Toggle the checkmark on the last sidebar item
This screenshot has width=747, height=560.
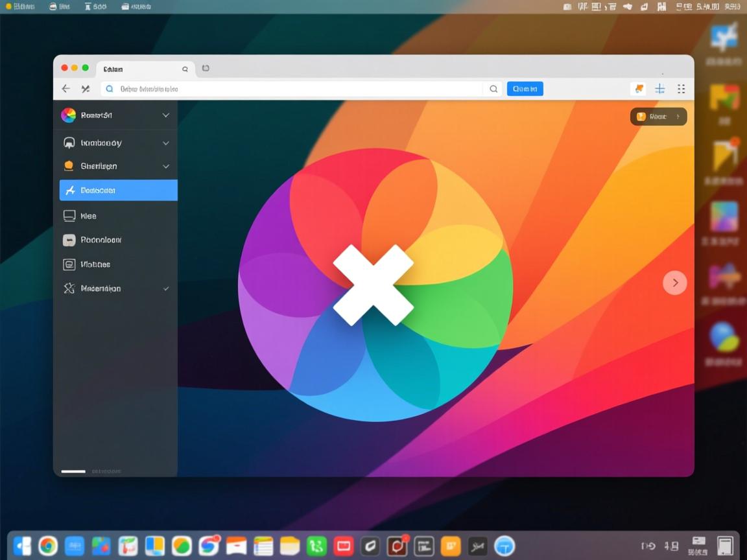(x=166, y=288)
